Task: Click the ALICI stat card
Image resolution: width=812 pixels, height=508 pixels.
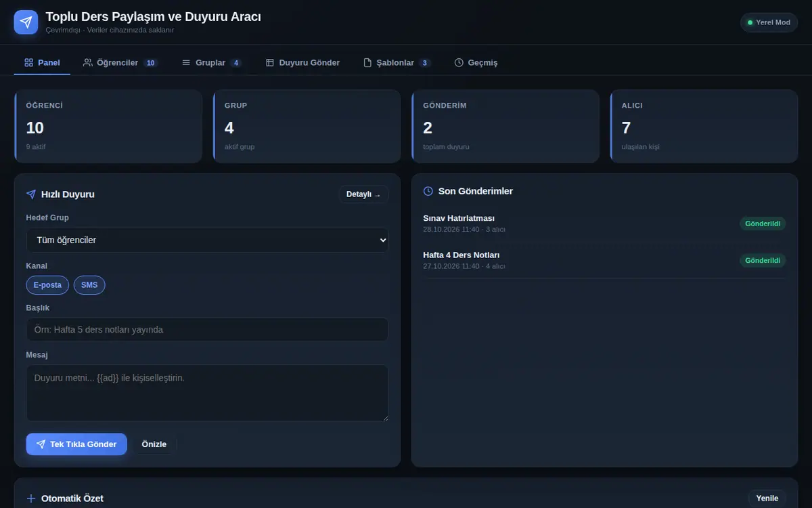Action: pos(704,127)
